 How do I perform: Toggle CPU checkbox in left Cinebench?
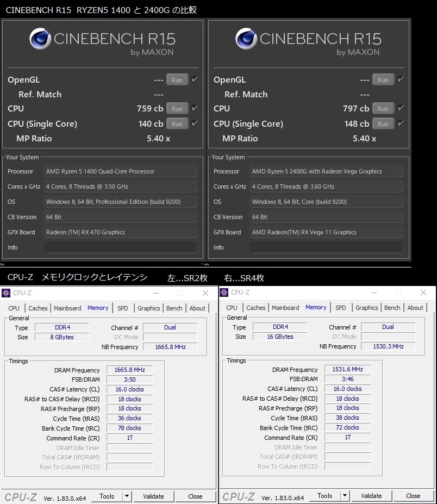pos(195,108)
